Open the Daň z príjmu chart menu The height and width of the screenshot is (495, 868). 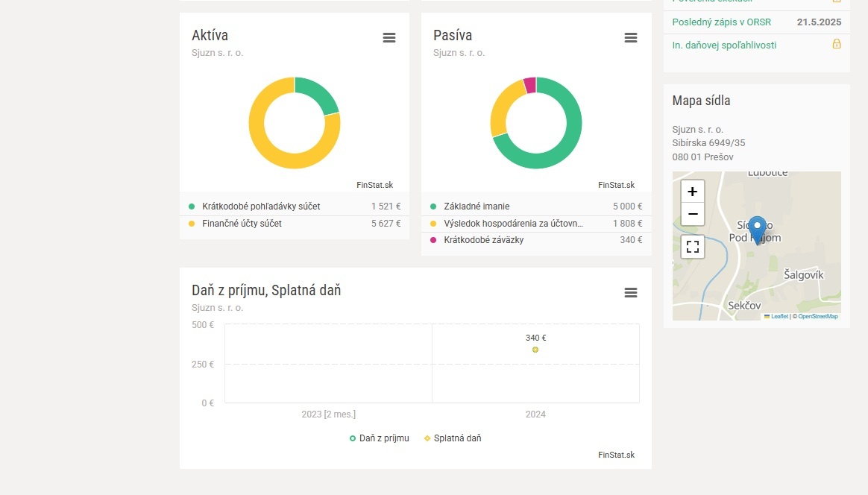pos(631,293)
